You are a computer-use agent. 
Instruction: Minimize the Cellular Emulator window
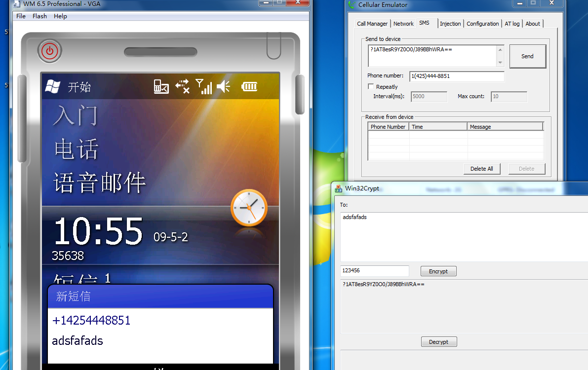click(x=519, y=3)
